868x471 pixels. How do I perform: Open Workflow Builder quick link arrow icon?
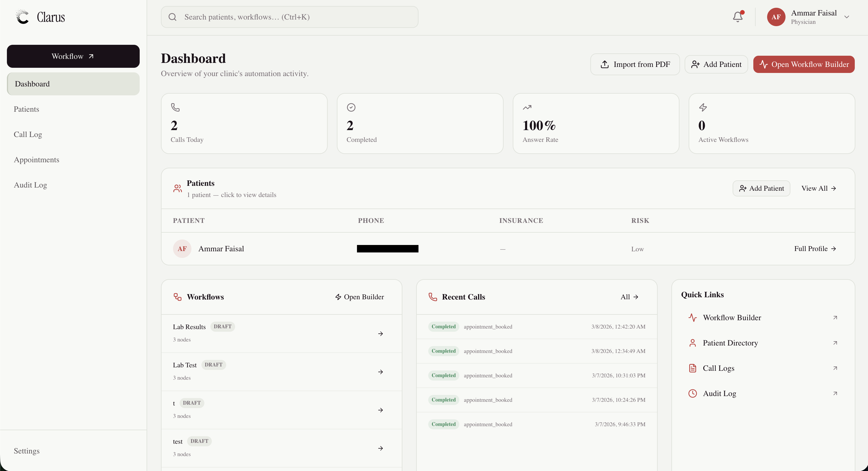click(835, 317)
